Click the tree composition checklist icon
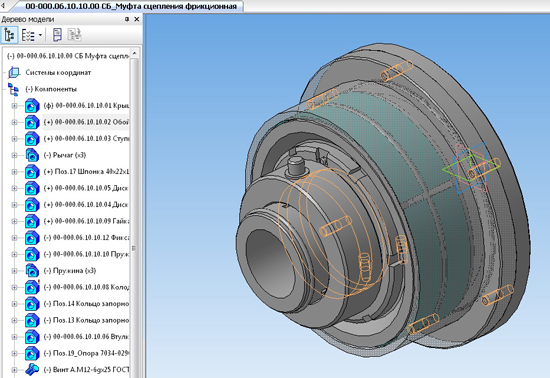Screen dimensions: 550x378 tap(28, 35)
